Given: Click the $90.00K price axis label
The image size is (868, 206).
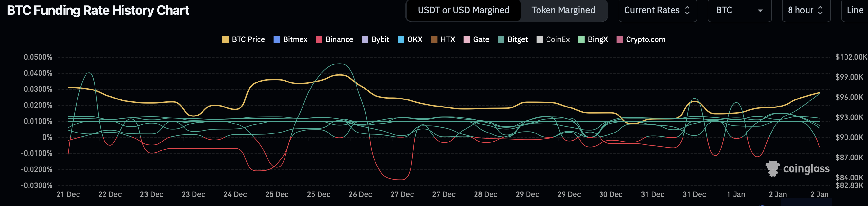Looking at the screenshot, I should 849,137.
